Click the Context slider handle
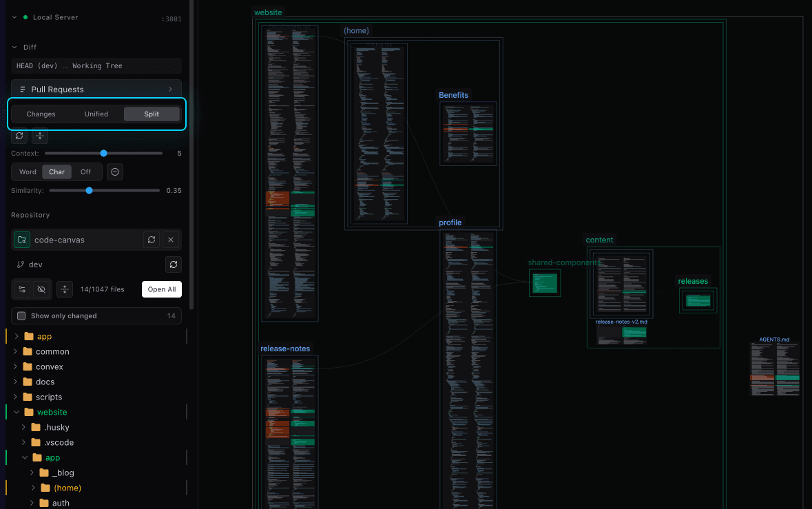Image resolution: width=812 pixels, height=509 pixels. 103,154
